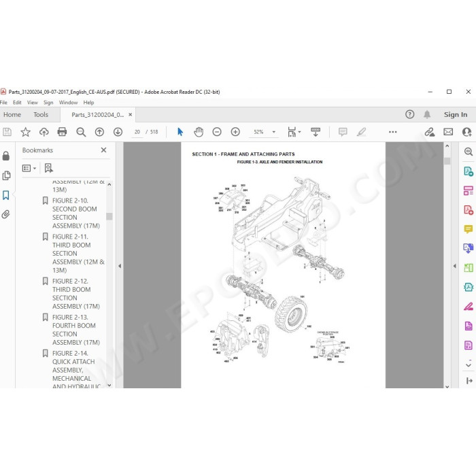Close the Parts_31200204 document tab
Screen dimensions: 476x476
point(131,114)
